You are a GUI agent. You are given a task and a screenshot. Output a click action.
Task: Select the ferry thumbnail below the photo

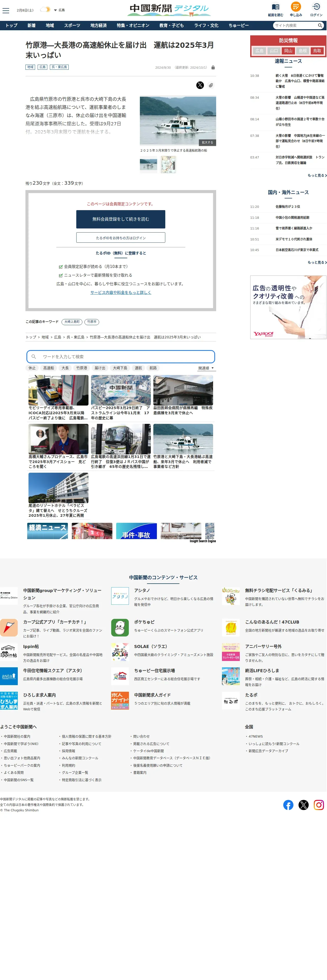[x=149, y=165]
